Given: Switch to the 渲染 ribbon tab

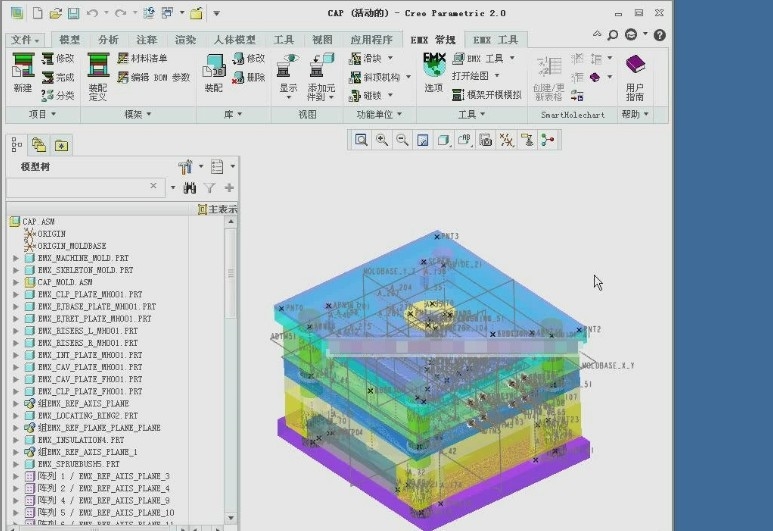Looking at the screenshot, I should coord(185,39).
